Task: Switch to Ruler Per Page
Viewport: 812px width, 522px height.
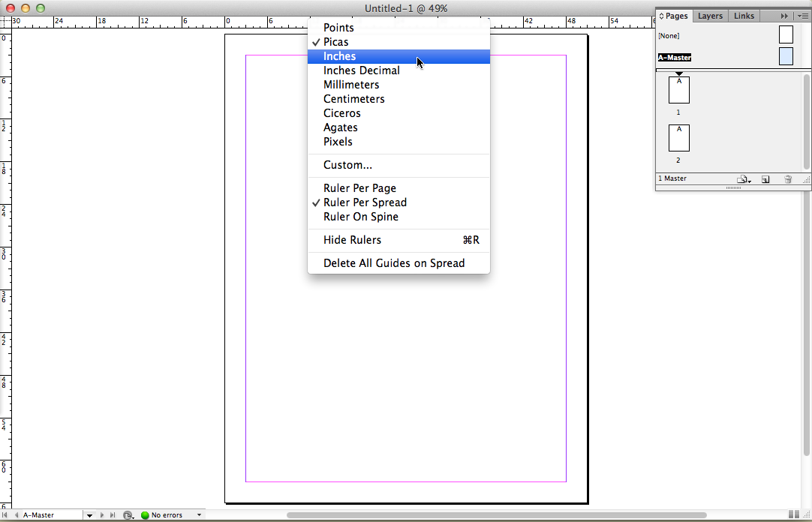Action: click(359, 188)
